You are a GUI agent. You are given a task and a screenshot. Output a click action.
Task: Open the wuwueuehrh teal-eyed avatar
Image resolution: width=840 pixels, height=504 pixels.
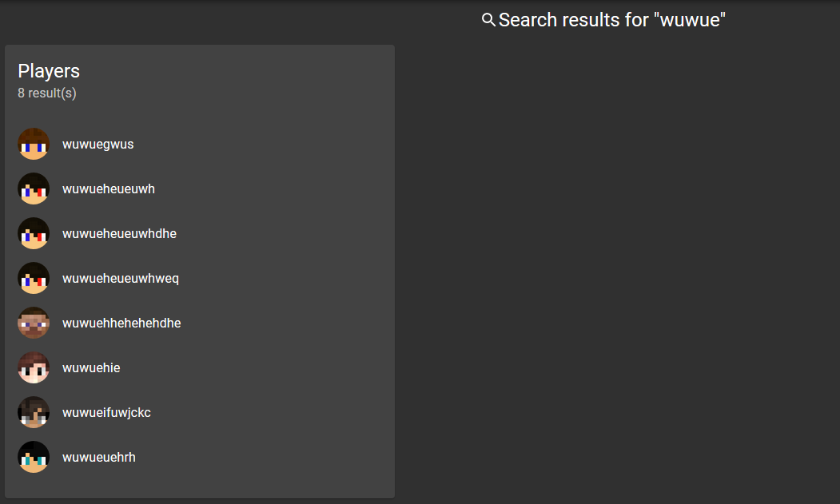[34, 457]
